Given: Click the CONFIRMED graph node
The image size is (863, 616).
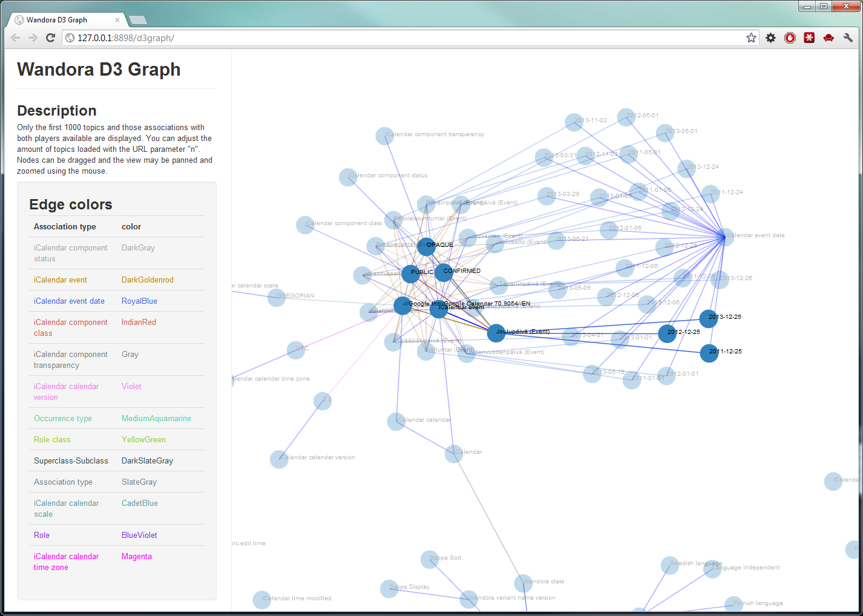Looking at the screenshot, I should (444, 272).
